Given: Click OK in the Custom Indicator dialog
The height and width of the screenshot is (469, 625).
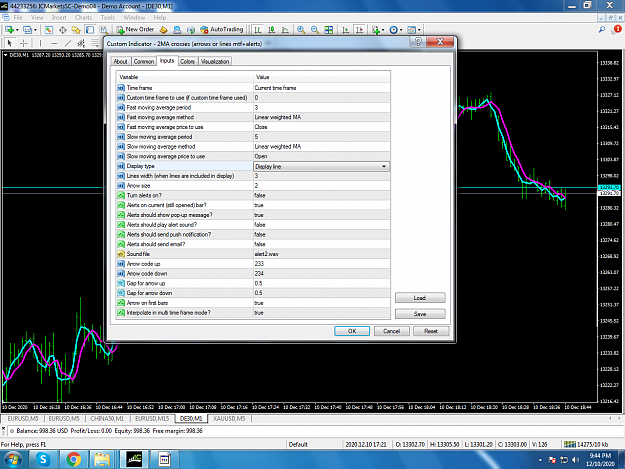Looking at the screenshot, I should tap(352, 331).
